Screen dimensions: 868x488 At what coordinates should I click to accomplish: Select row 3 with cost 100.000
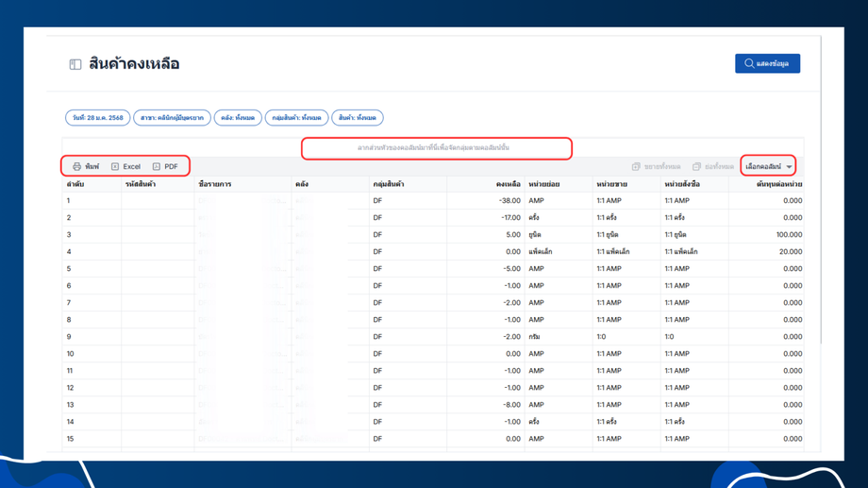[x=434, y=235]
